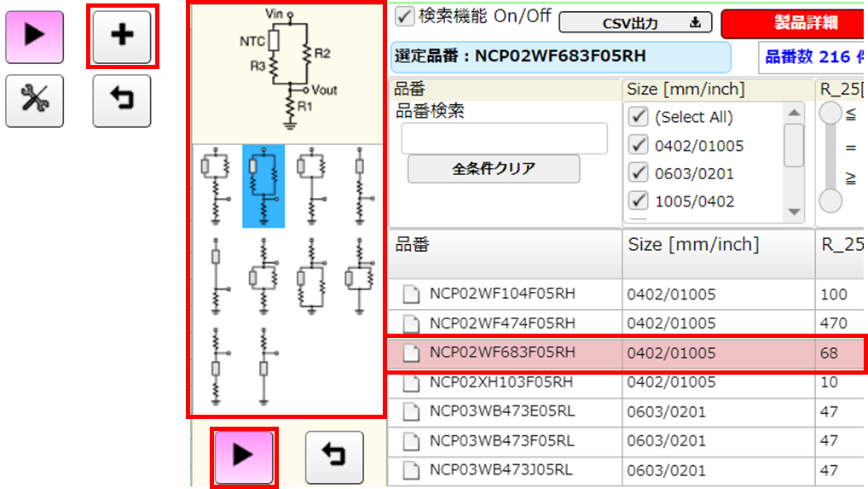Open the wrench and screwdriver settings
Viewport: 868px width, 489px height.
click(34, 101)
